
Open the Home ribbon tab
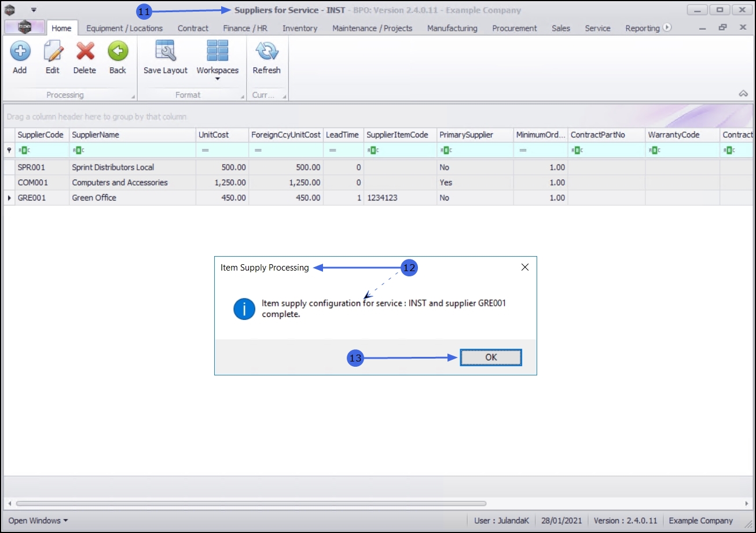click(x=61, y=28)
